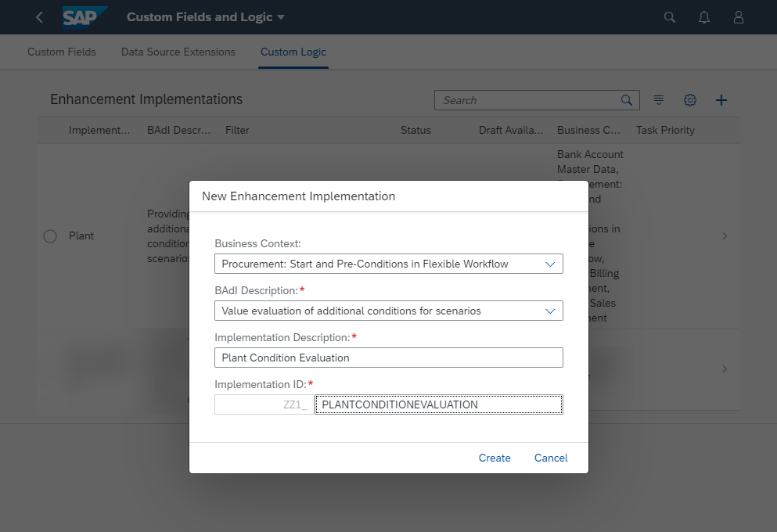
Task: Click the SAP logo
Action: [x=85, y=17]
